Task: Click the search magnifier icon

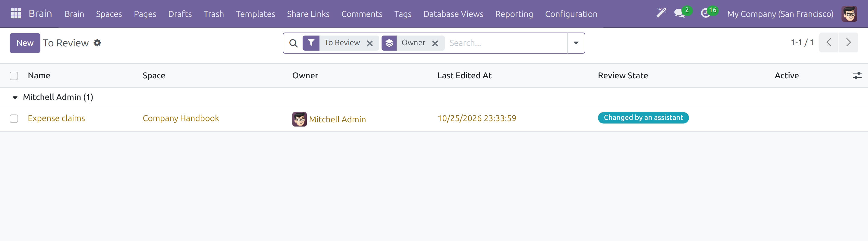Action: (294, 43)
